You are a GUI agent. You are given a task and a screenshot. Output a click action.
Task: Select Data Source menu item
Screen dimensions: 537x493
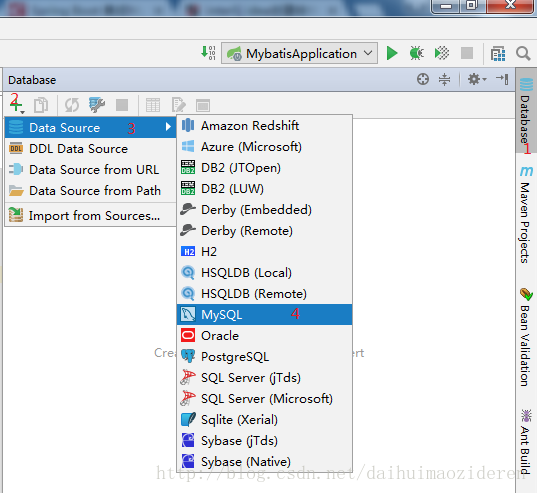[90, 127]
